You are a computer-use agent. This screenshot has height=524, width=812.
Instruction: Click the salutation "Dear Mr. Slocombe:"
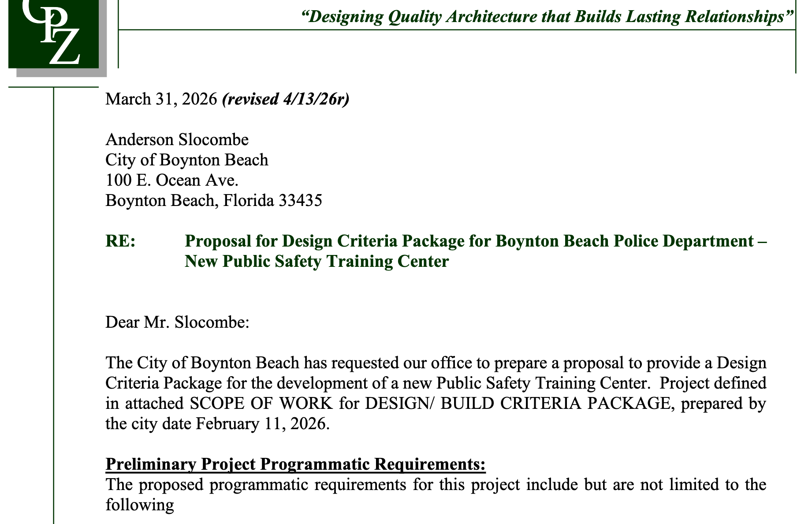(178, 322)
